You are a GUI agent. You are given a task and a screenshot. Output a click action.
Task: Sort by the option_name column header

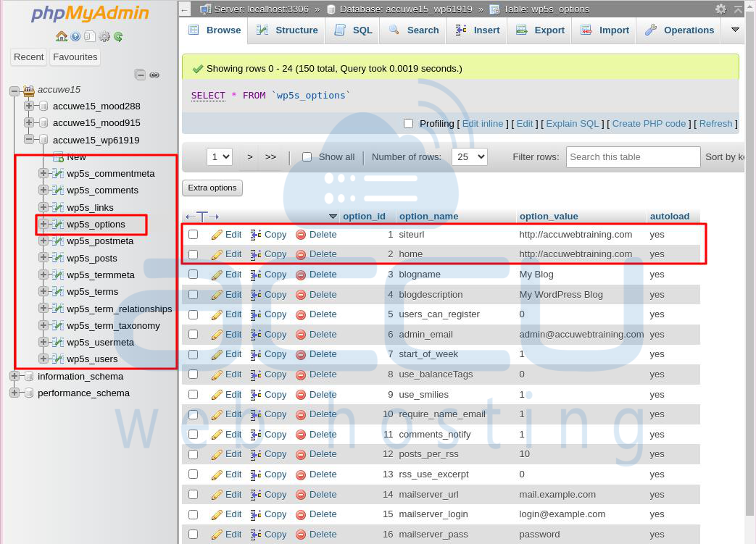click(x=428, y=217)
